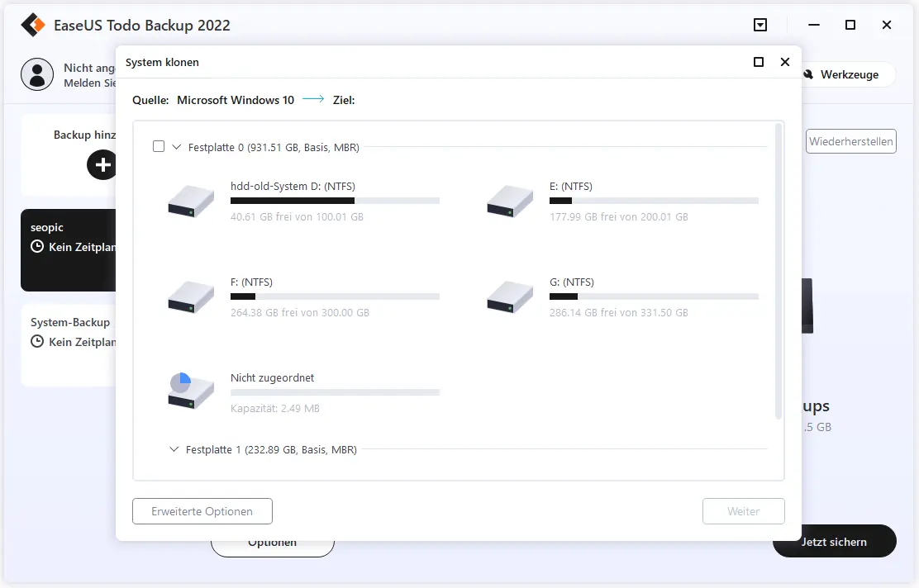This screenshot has height=588, width=919.
Task: Click the 'System klonen' dialog title
Action: [162, 62]
